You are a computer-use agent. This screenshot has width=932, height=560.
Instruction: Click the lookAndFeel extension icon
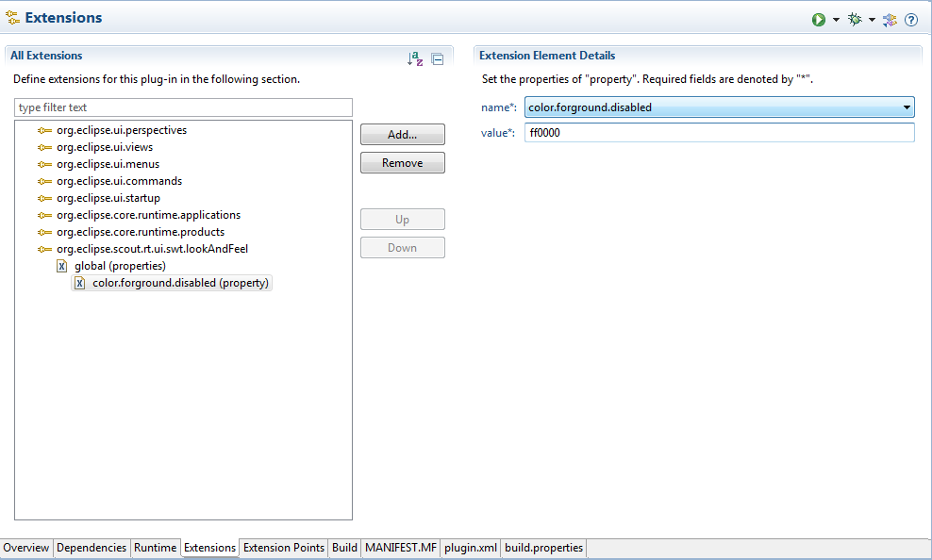pyautogui.click(x=44, y=250)
